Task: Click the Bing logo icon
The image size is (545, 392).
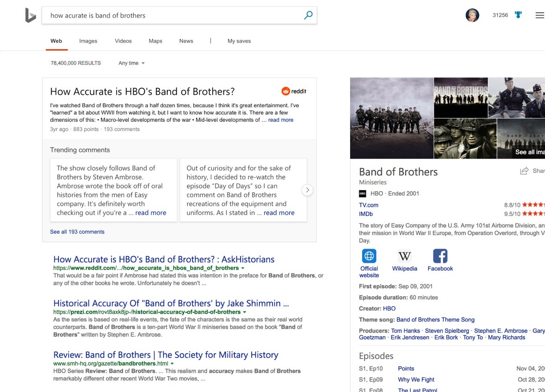Action: click(31, 15)
